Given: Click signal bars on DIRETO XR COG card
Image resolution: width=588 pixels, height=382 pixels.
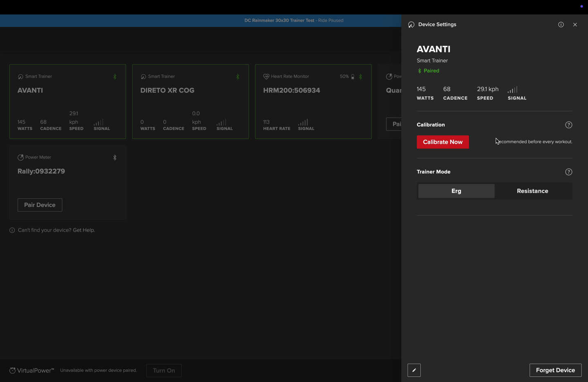Looking at the screenshot, I should click(221, 122).
